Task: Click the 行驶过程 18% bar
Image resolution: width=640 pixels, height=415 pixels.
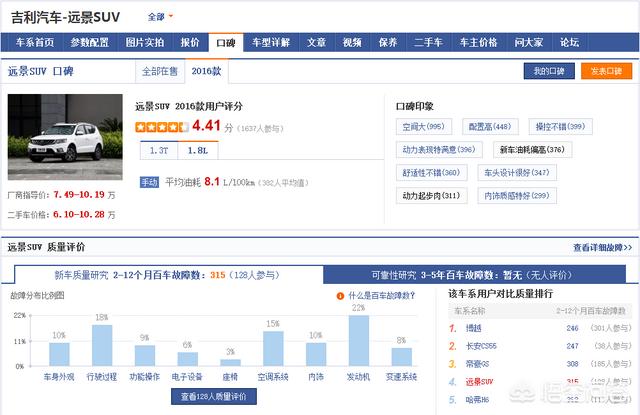Action: [x=102, y=345]
